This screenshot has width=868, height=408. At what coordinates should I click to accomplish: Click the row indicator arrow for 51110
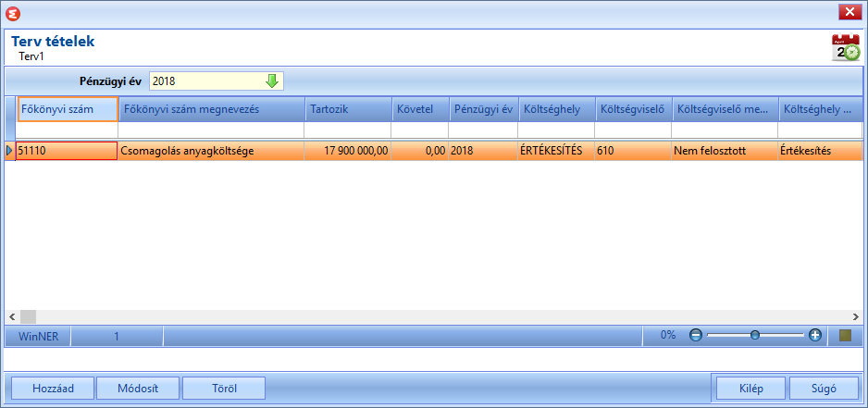click(x=9, y=150)
